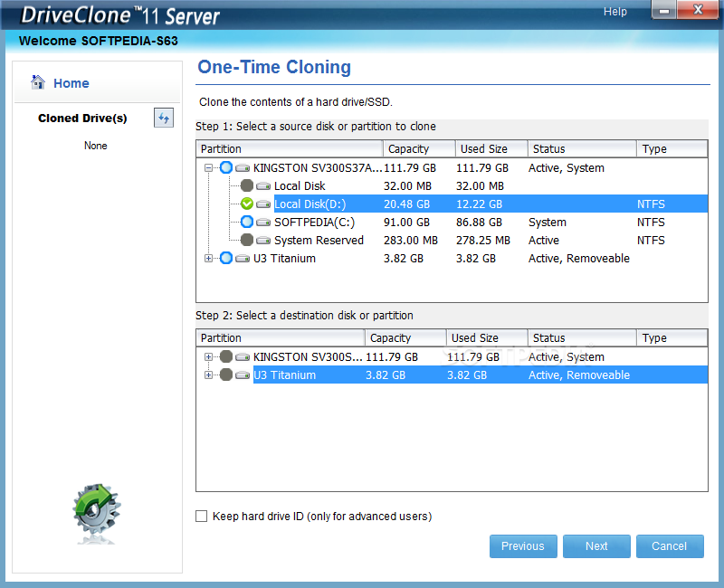Click the 283.00 MB capacity value
This screenshot has width=724, height=588.
(411, 240)
